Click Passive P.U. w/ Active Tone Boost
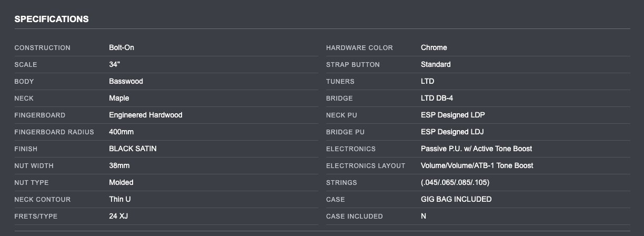The image size is (644, 236). (x=476, y=149)
